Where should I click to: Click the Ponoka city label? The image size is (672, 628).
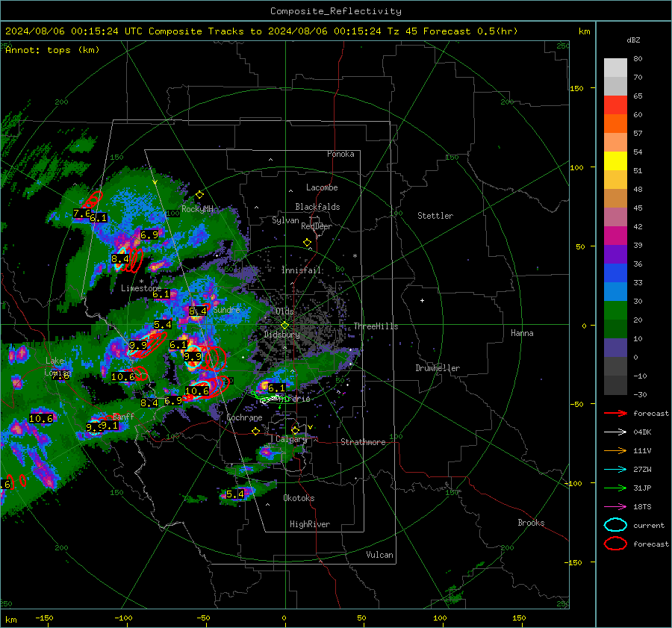[x=340, y=154]
